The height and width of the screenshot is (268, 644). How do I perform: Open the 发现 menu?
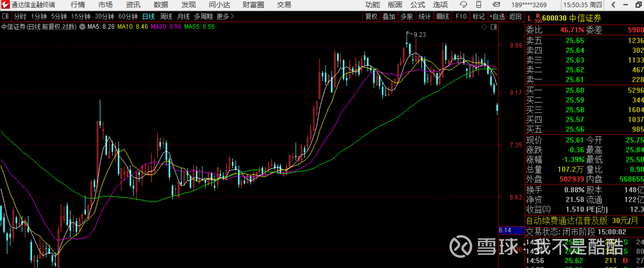(189, 5)
